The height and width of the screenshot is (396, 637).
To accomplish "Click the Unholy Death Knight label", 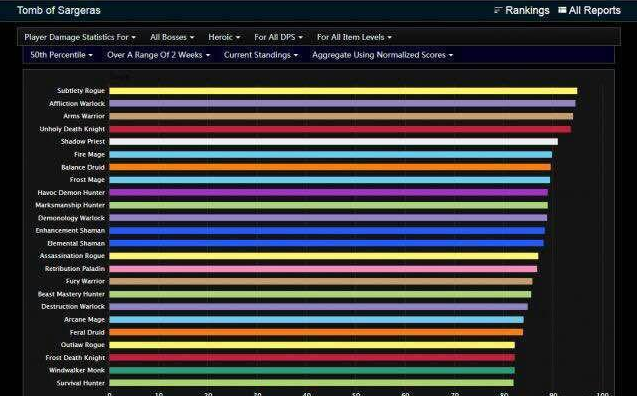I will pos(72,129).
